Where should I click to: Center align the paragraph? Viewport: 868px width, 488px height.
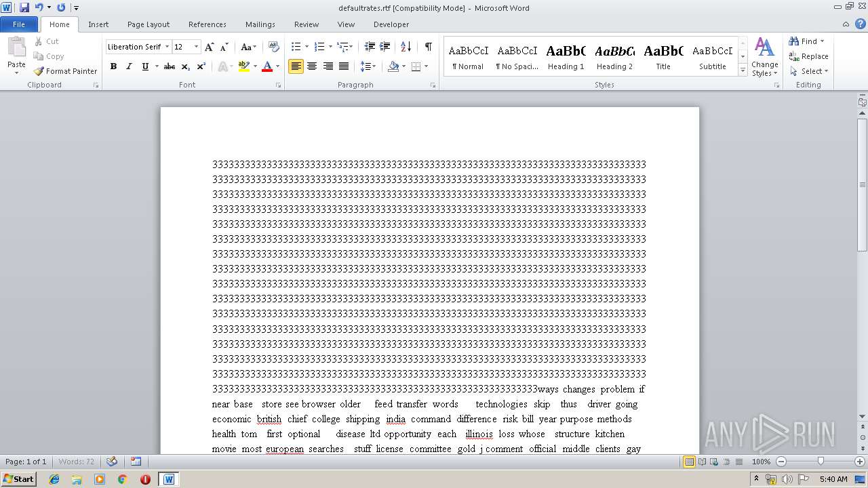312,66
